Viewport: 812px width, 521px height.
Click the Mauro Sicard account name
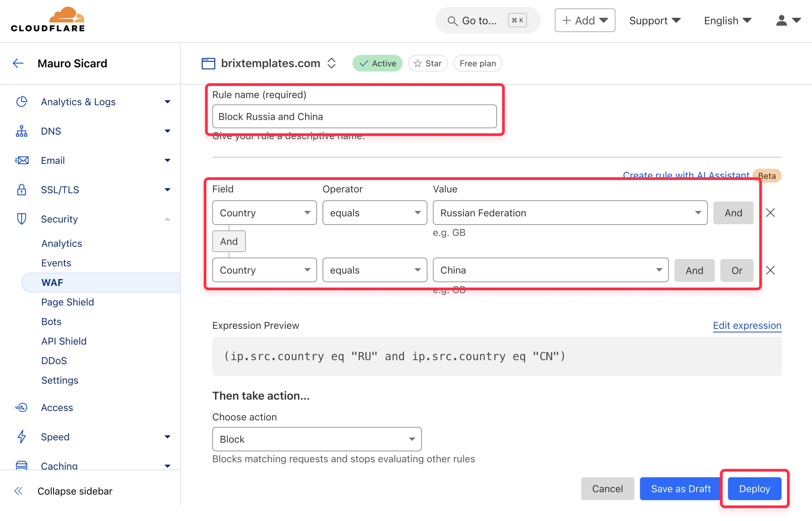(x=72, y=63)
